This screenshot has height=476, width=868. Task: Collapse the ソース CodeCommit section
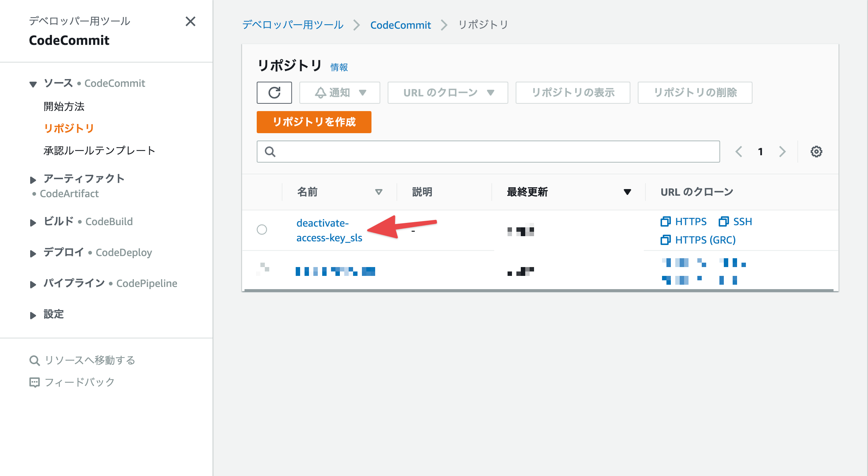[33, 83]
